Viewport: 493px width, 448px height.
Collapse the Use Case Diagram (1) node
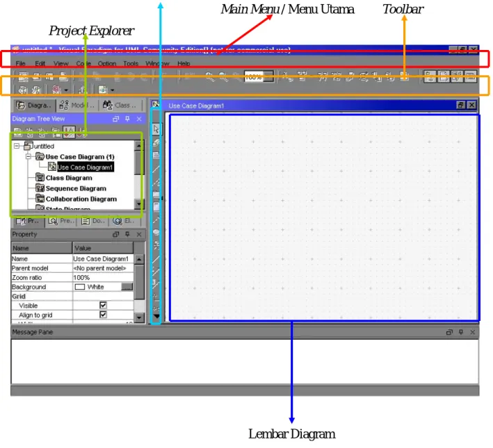[x=29, y=156]
